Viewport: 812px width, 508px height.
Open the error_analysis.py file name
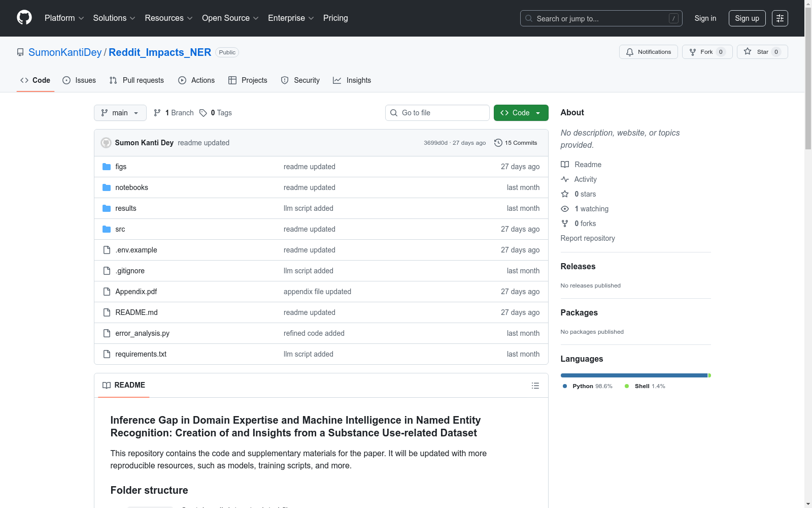coord(143,333)
